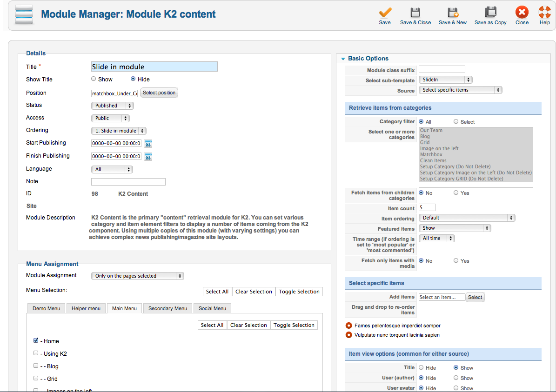
Task: Choose Select for Category filter
Action: [x=456, y=121]
